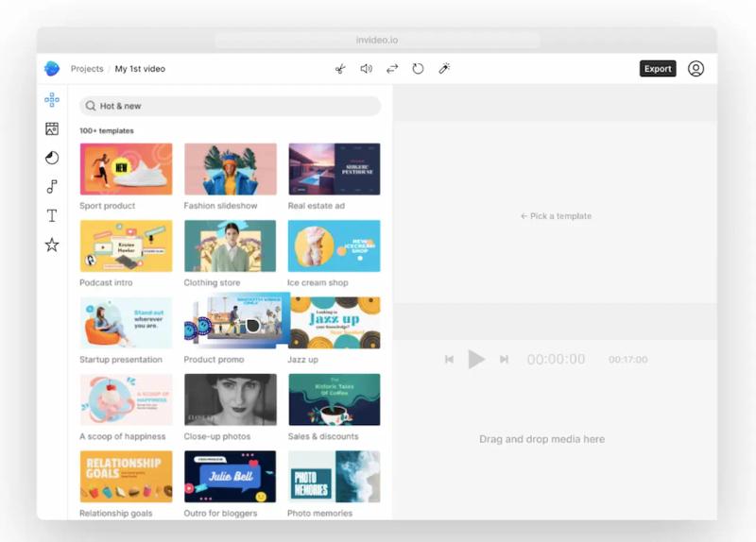
Task: Skip to next frame button
Action: 504,359
